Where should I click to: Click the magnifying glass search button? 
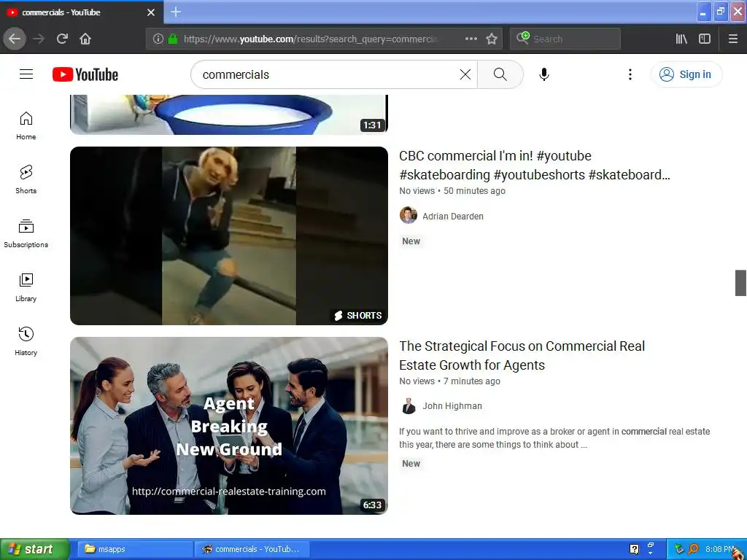tap(500, 74)
